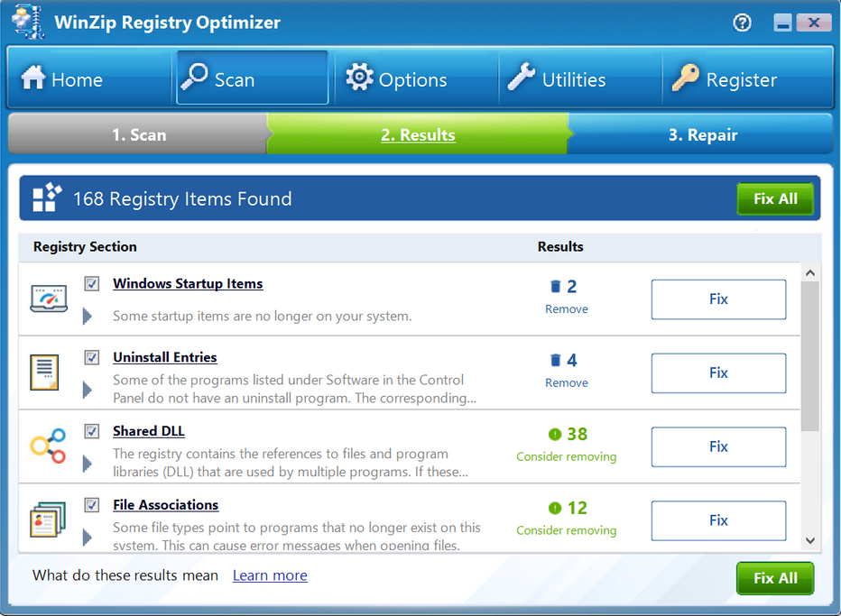This screenshot has width=841, height=616.
Task: Click the scrollbar up arrow
Action: tap(810, 273)
